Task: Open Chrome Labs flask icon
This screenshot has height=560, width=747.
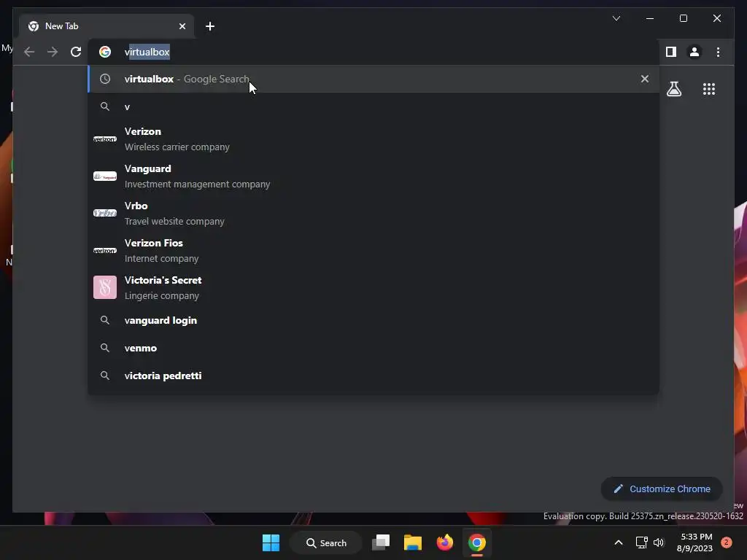Action: 673,89
